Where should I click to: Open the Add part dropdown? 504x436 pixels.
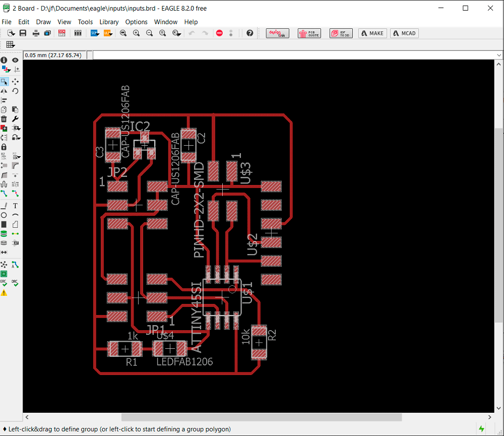[16, 129]
